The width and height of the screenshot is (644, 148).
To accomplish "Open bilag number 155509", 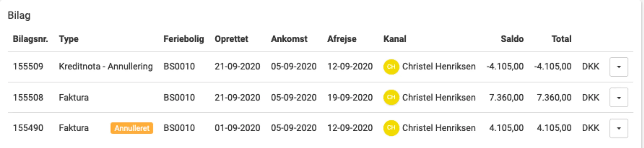I will [29, 66].
